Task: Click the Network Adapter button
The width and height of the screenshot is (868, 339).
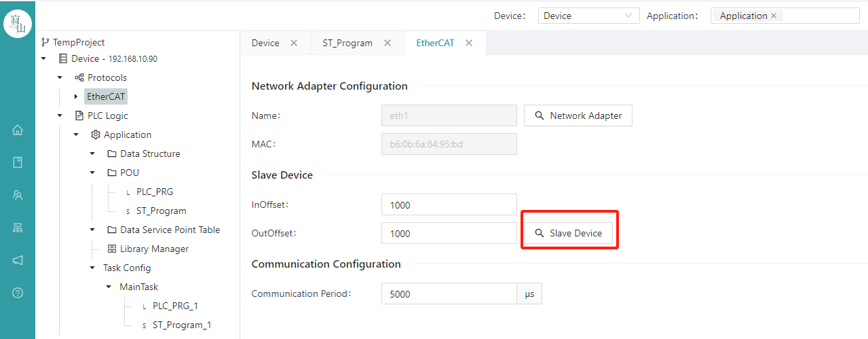Action: 578,115
